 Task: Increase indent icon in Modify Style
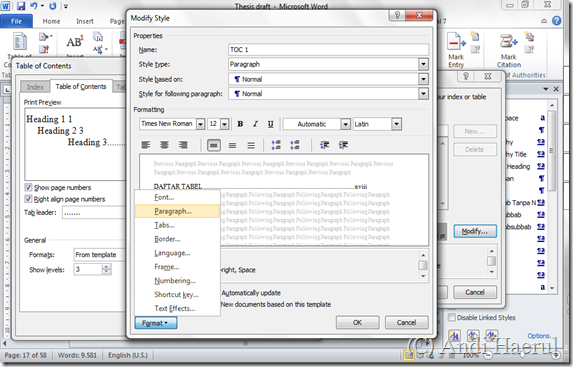(x=343, y=145)
